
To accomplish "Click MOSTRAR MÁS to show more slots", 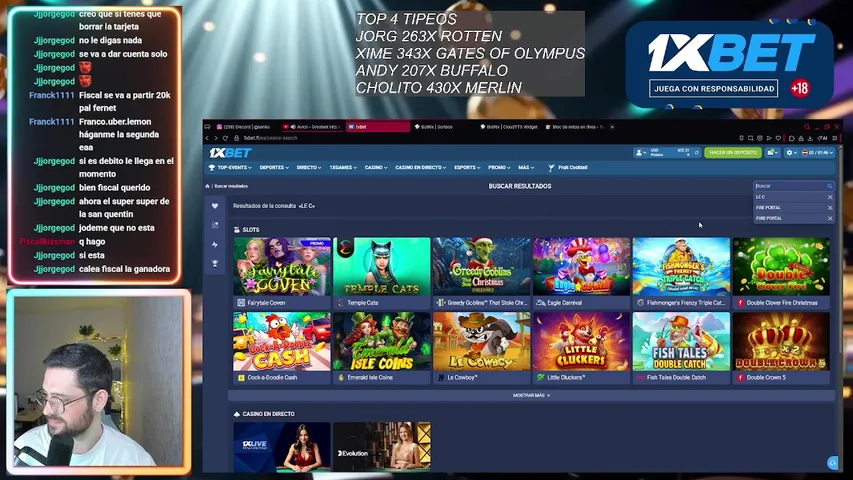I will (x=531, y=396).
